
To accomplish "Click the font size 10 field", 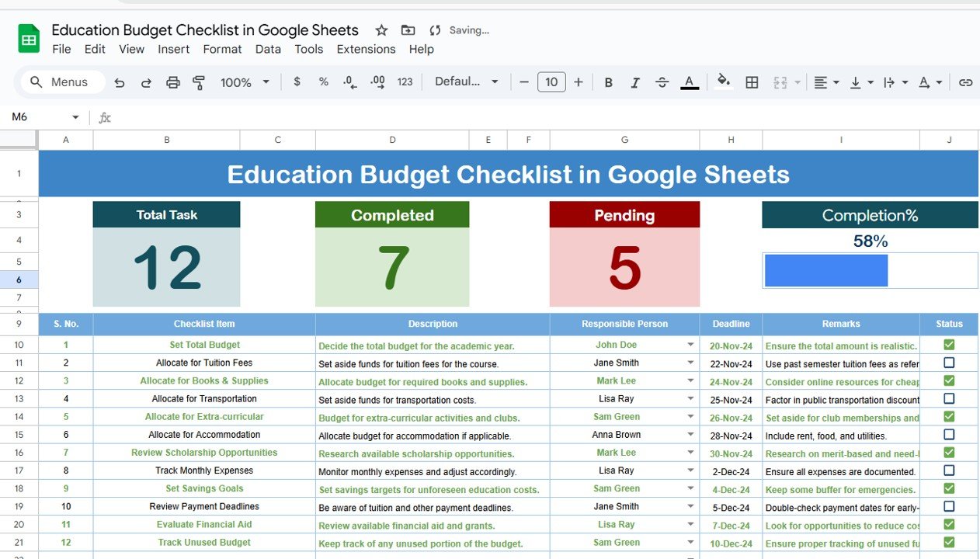I will (x=551, y=82).
